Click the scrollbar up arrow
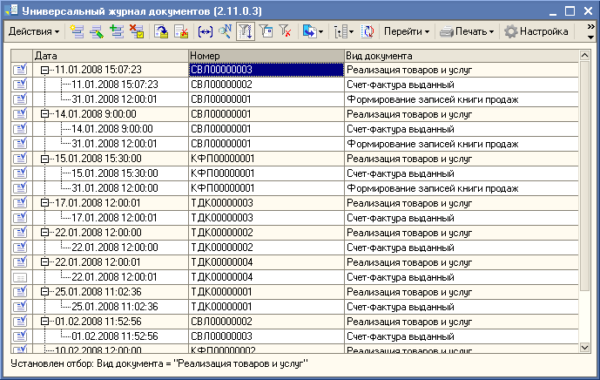Screen dimensions: 600x380 [585, 55]
